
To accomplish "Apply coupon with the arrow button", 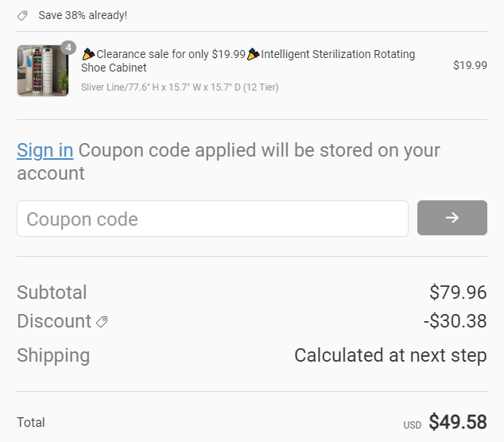I will click(452, 218).
